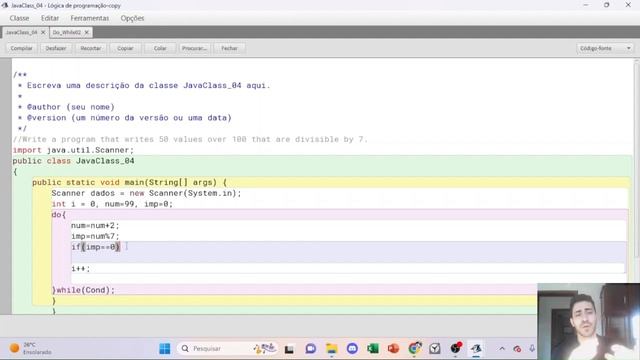Open Discord from the taskbar
Viewport: 640px width, 360px height.
pyautogui.click(x=352, y=349)
